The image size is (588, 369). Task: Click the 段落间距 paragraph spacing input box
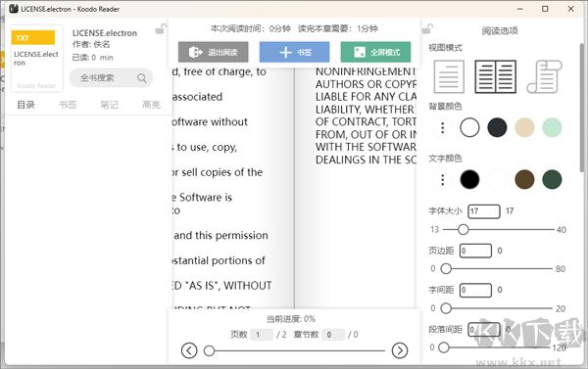(484, 330)
